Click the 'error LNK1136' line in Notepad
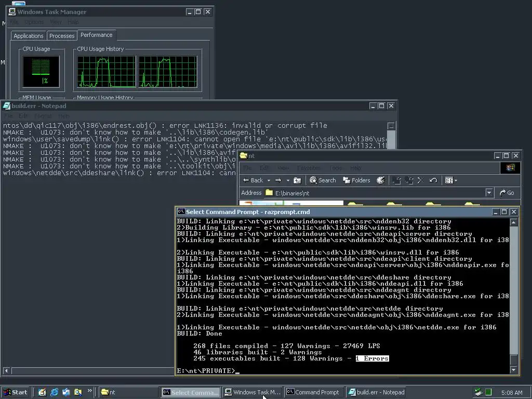The height and width of the screenshot is (399, 532). pyautogui.click(x=165, y=126)
